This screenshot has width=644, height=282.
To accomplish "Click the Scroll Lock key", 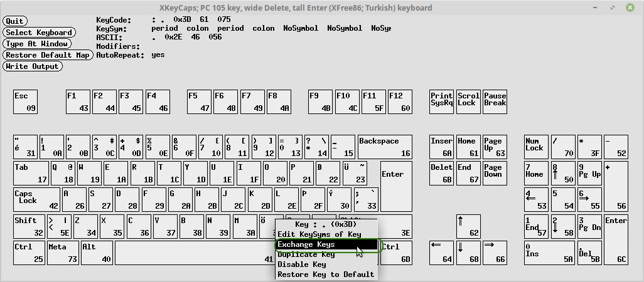I will [x=468, y=102].
